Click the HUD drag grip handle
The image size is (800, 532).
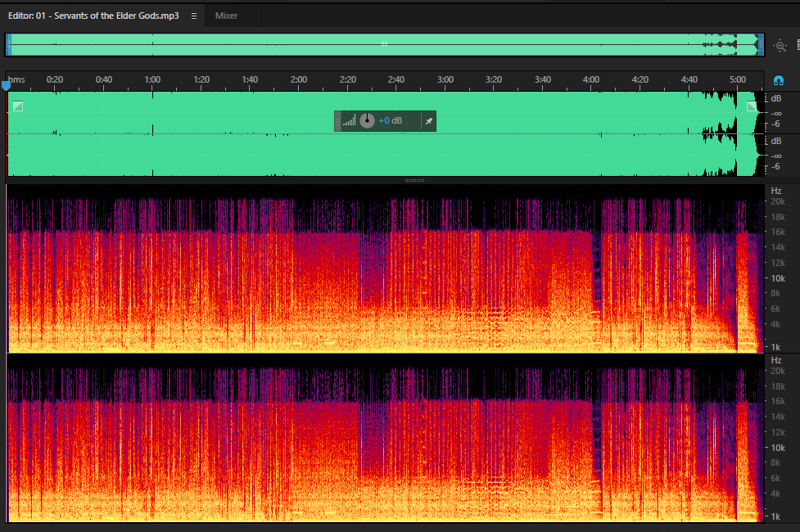click(x=337, y=121)
